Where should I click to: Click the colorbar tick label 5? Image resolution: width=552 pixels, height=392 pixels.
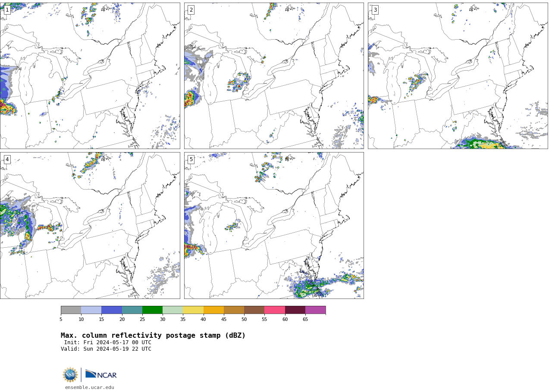pyautogui.click(x=61, y=319)
